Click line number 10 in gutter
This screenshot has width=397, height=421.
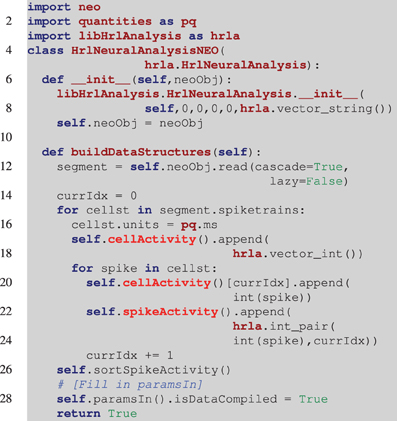tap(6, 137)
